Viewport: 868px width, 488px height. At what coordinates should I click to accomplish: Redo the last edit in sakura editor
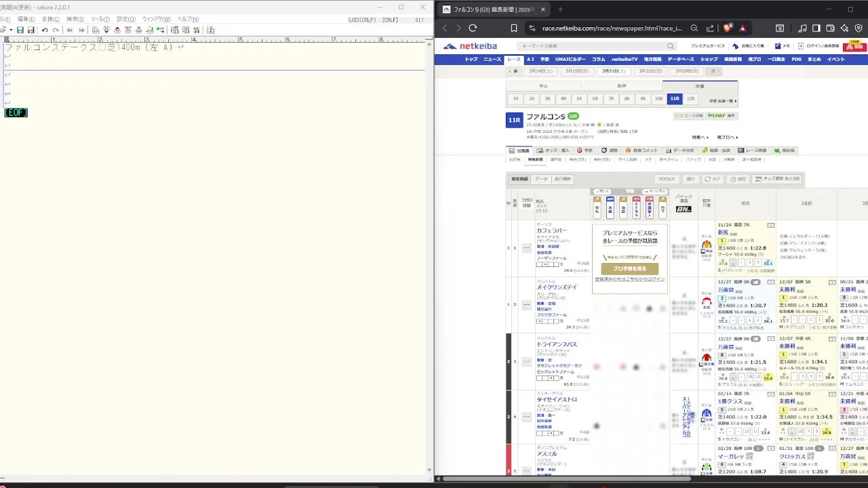pos(56,30)
